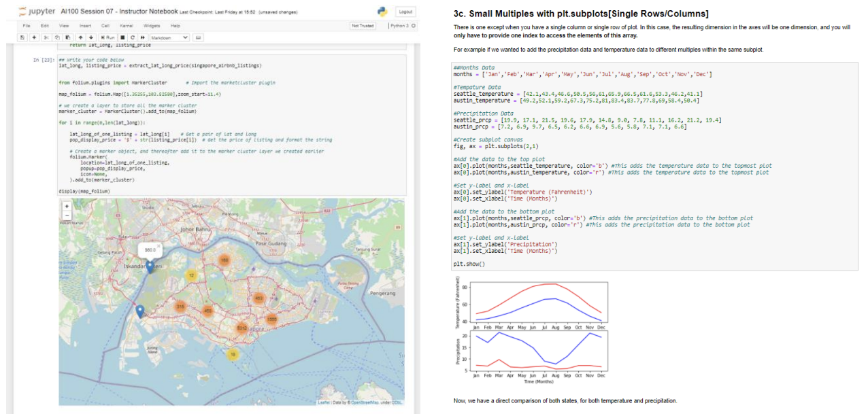The height and width of the screenshot is (416, 868).
Task: Save the notebook with the save icon
Action: (x=23, y=37)
